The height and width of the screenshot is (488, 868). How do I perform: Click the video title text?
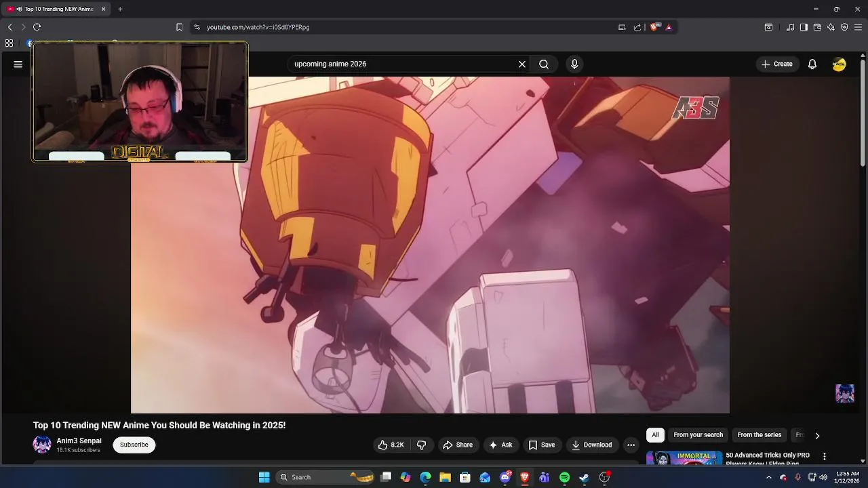[x=159, y=425]
